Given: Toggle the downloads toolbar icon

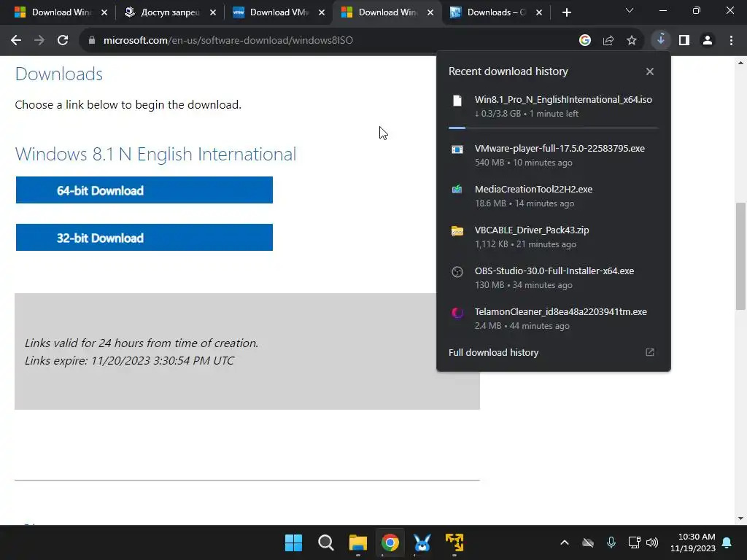Looking at the screenshot, I should [x=661, y=40].
